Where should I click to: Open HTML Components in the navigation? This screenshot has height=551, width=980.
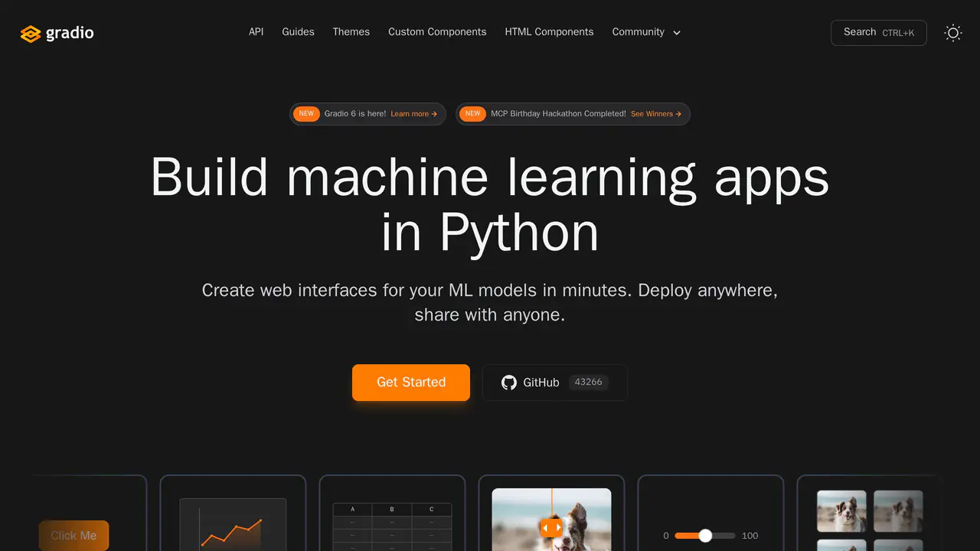coord(549,32)
